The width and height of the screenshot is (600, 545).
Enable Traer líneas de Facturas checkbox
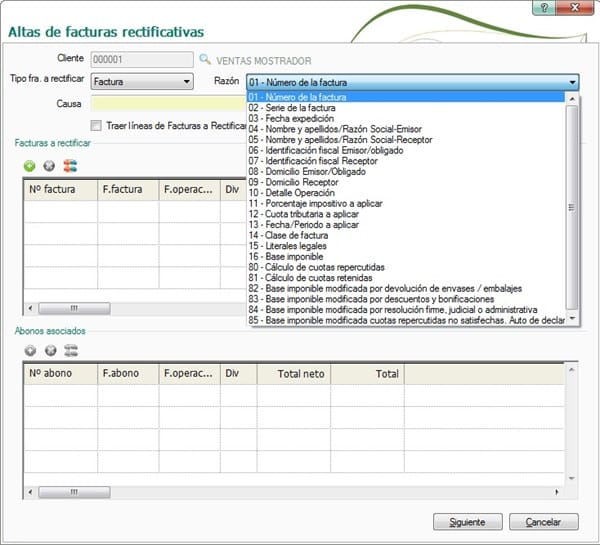(96, 125)
